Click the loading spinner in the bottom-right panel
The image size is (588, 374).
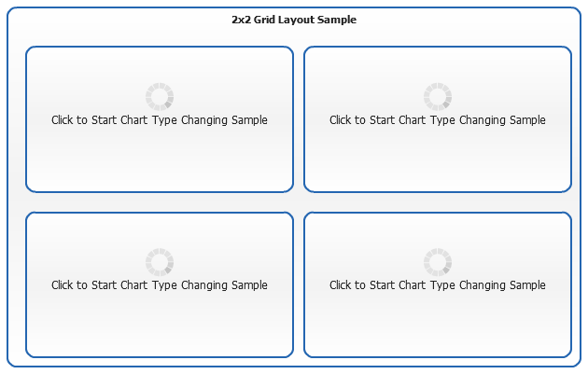[438, 262]
